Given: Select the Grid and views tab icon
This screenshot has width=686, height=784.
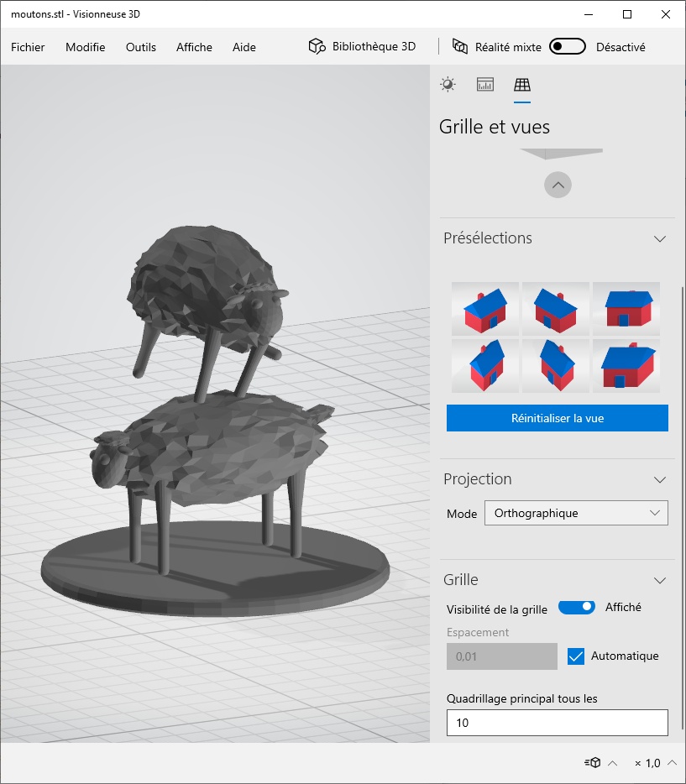Looking at the screenshot, I should coord(522,85).
